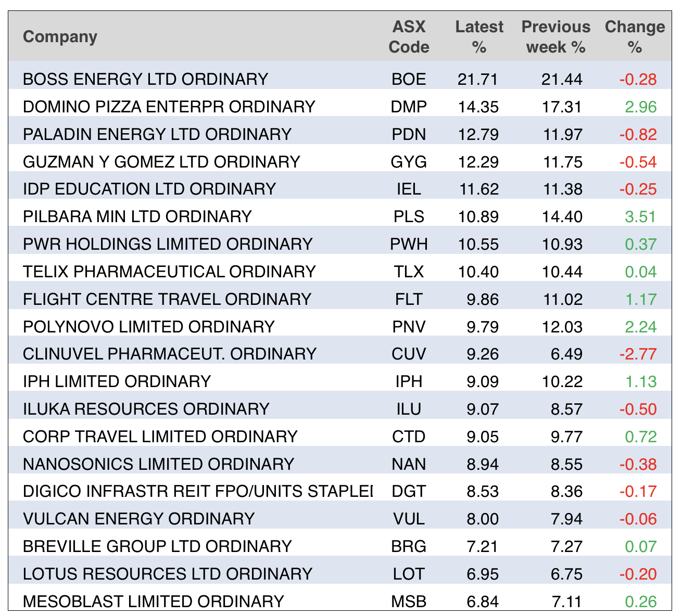Image resolution: width=682 pixels, height=616 pixels.
Task: Select the PWH ticker code
Action: coord(409,244)
